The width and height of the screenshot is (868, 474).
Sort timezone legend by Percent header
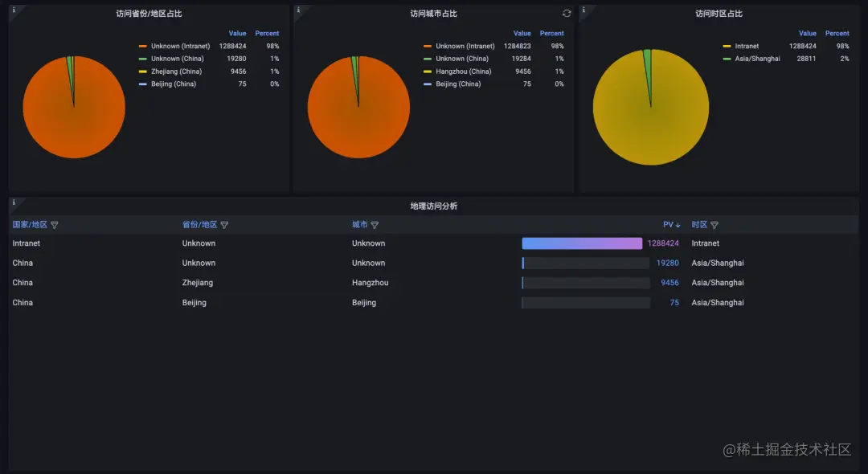pos(837,34)
